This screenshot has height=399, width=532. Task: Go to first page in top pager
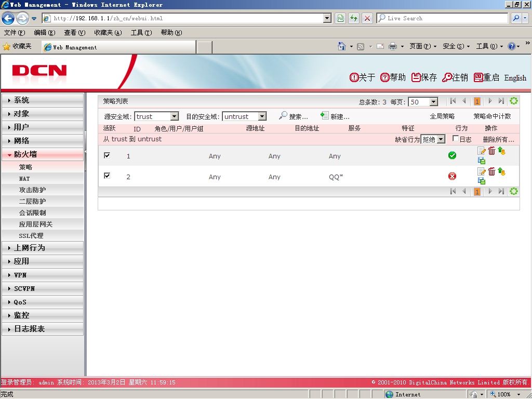coord(453,101)
